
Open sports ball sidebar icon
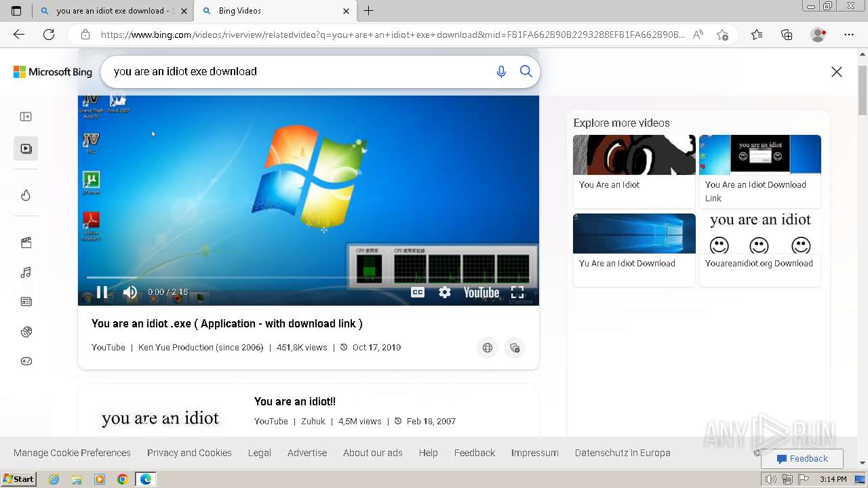coord(26,331)
